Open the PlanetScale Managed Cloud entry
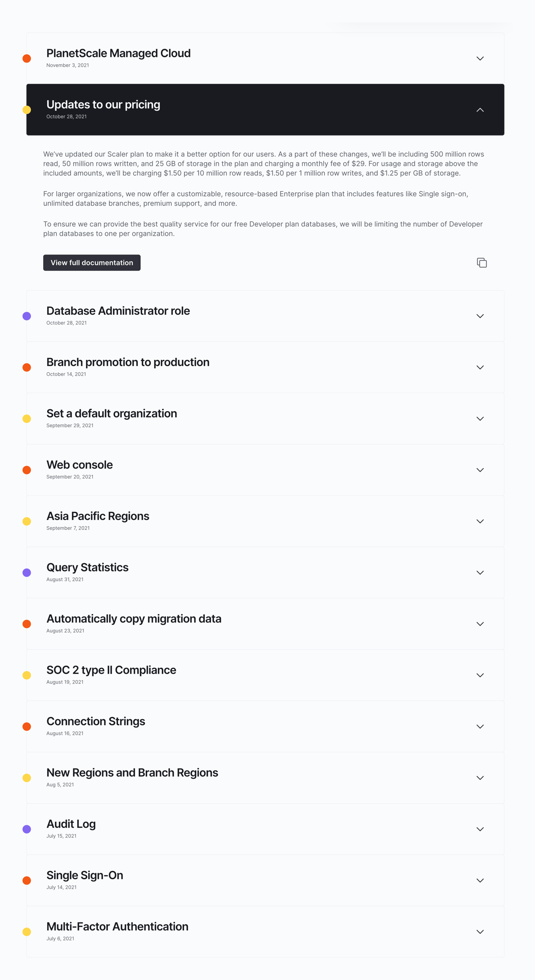Screen dimensions: 535x980 click(480, 58)
